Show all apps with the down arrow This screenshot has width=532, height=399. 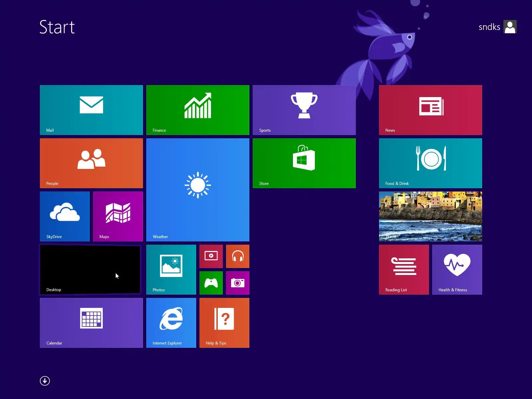45,381
